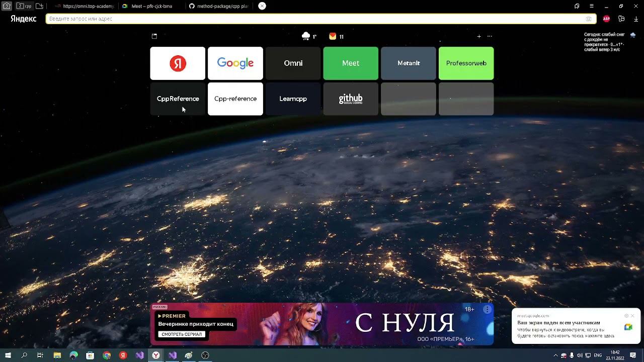Viewport: 644px width, 362px height.
Task: Switch to the omni.top-academy tab
Action: (85, 6)
